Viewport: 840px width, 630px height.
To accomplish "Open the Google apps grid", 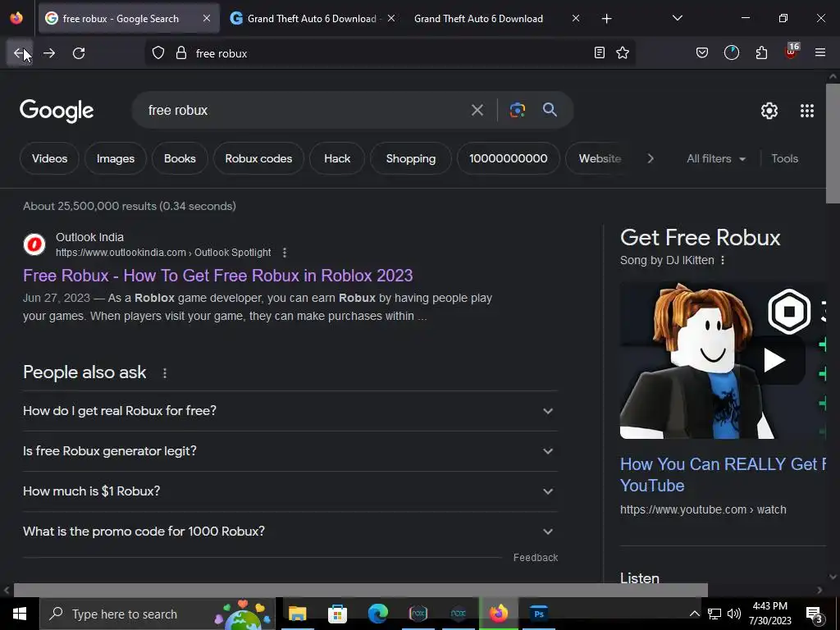I will (807, 111).
